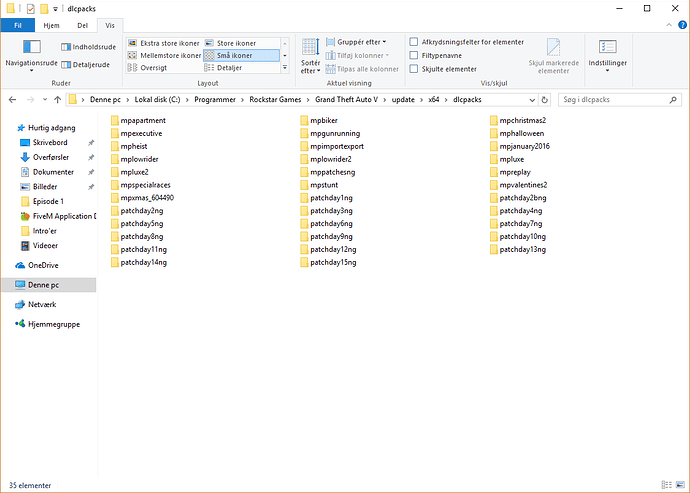Select the patchday13ng folder
The image size is (690, 493).
(518, 250)
